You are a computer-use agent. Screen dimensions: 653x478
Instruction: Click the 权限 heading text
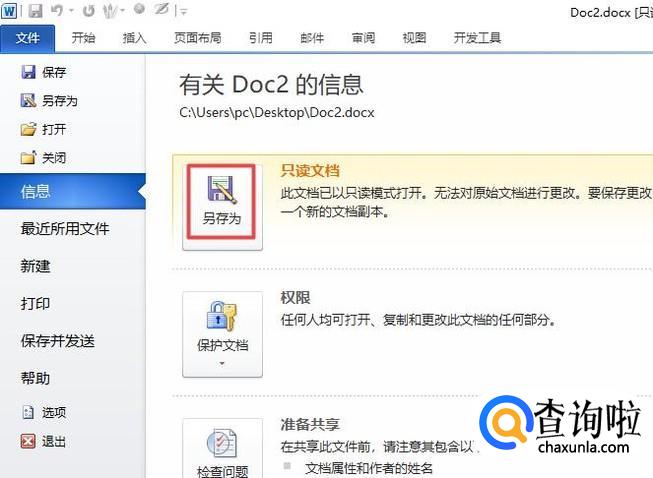point(295,297)
